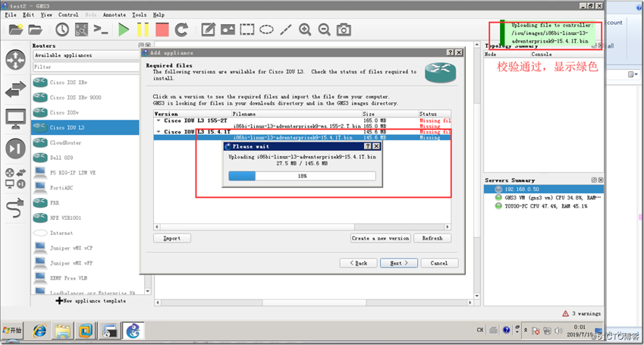Open the Help menu

(159, 14)
